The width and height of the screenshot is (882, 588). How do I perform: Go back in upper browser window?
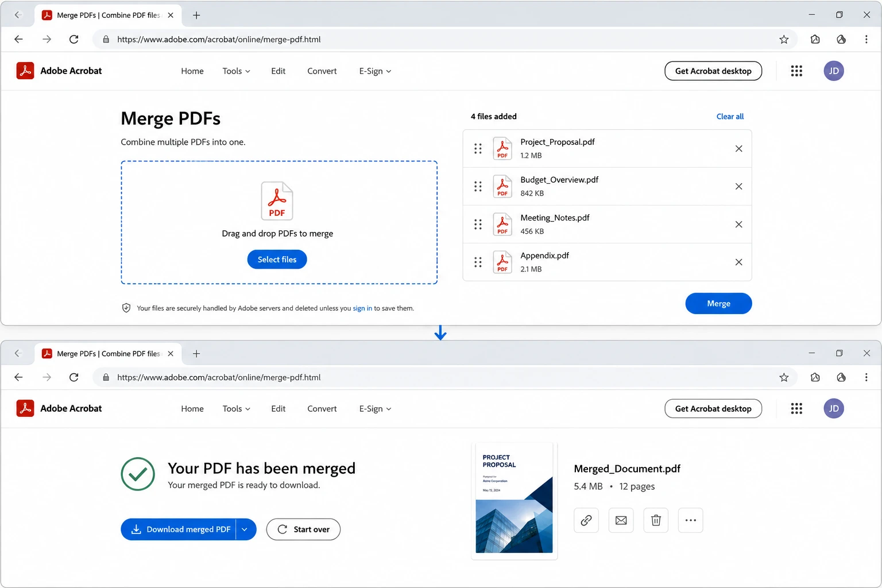18,40
